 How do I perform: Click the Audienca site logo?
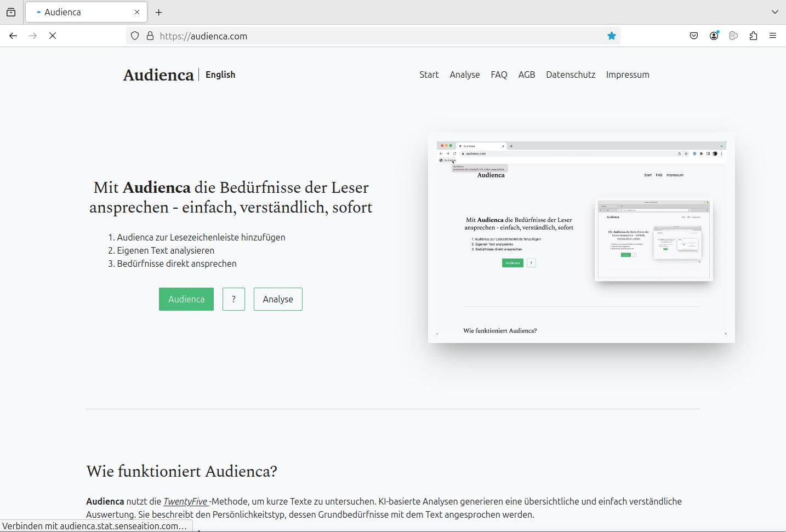[158, 75]
